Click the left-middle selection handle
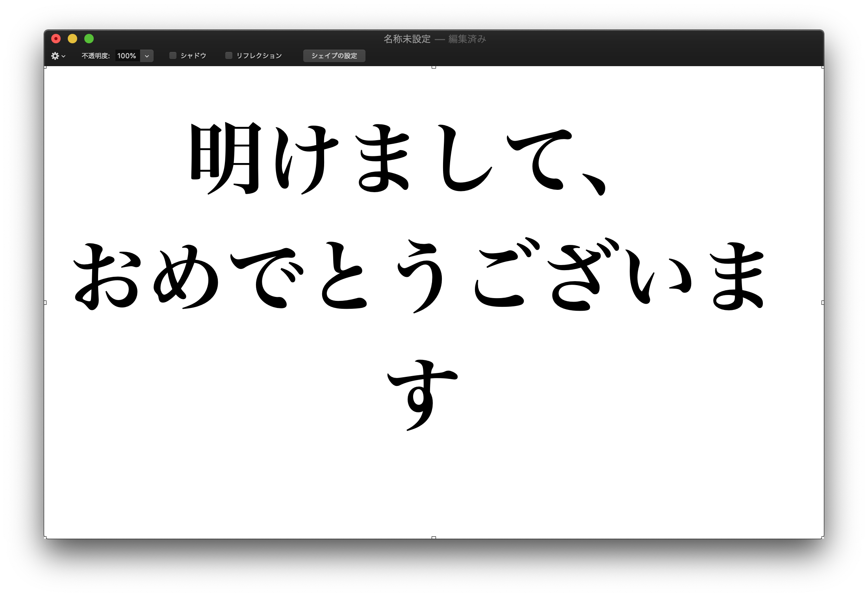The image size is (868, 597). coord(45,302)
